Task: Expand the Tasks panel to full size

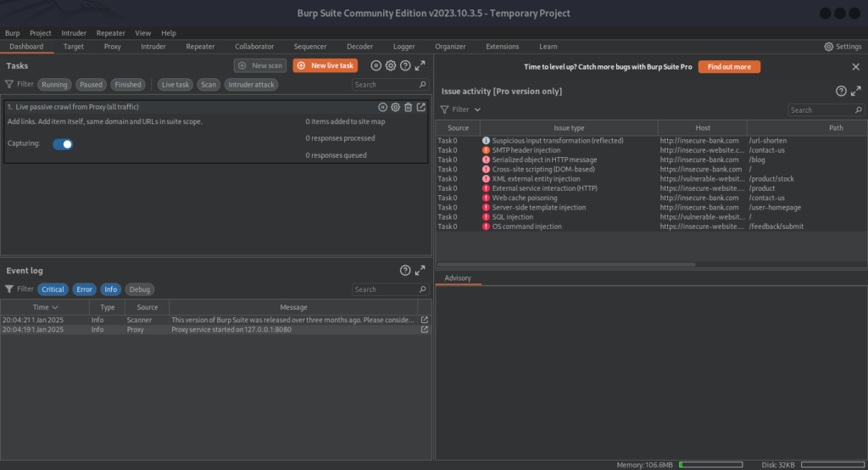Action: coord(420,65)
